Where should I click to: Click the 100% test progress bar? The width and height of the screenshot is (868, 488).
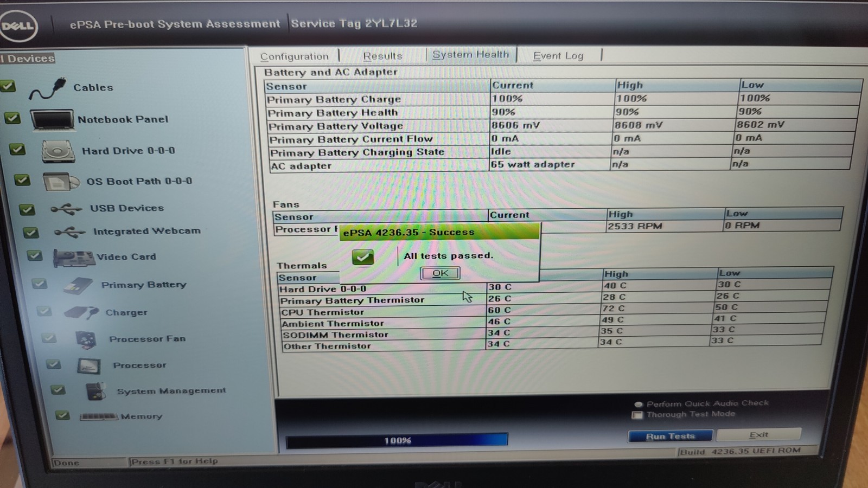pos(397,441)
